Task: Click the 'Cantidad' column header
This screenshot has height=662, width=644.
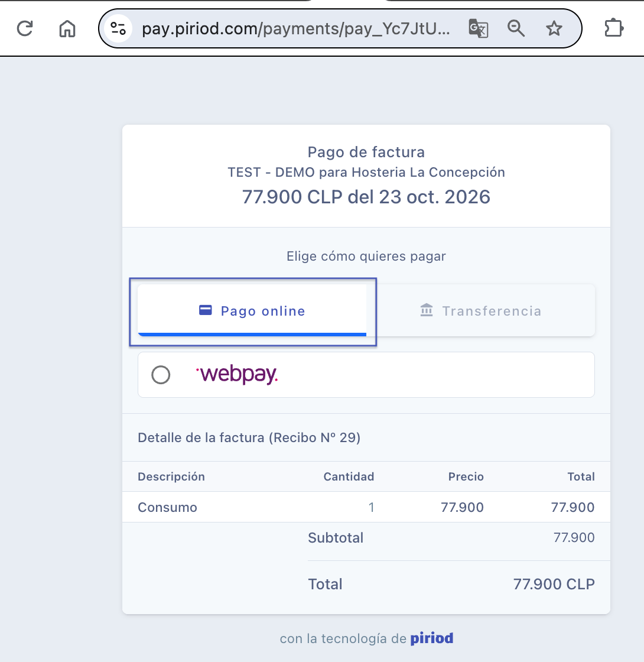Action: point(349,476)
